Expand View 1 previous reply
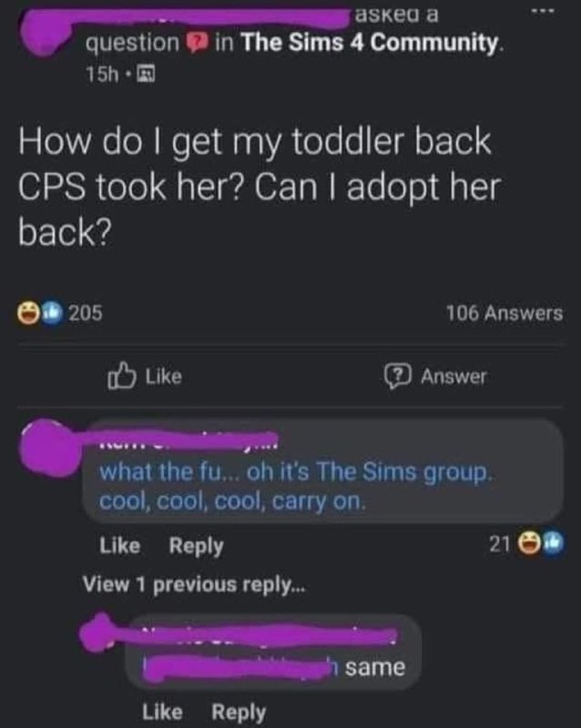 [x=194, y=584]
